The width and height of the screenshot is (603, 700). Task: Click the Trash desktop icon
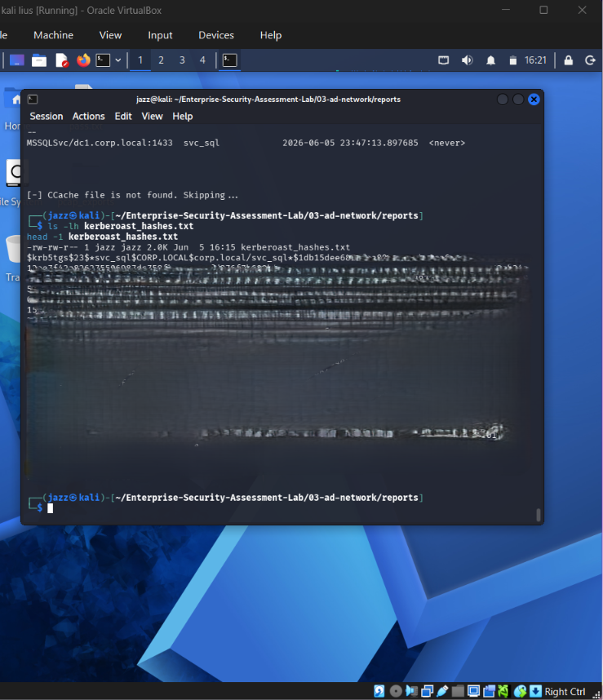coord(12,258)
